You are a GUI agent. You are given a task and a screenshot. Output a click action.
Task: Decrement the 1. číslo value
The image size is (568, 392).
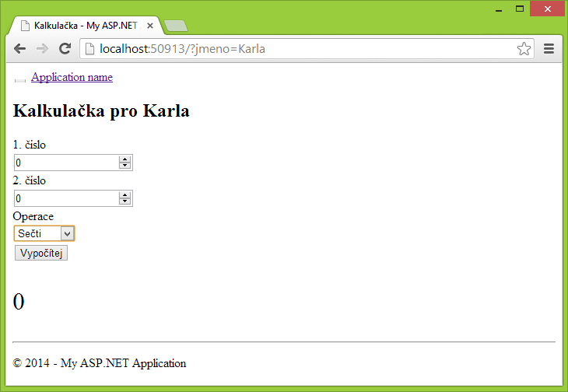coord(124,166)
